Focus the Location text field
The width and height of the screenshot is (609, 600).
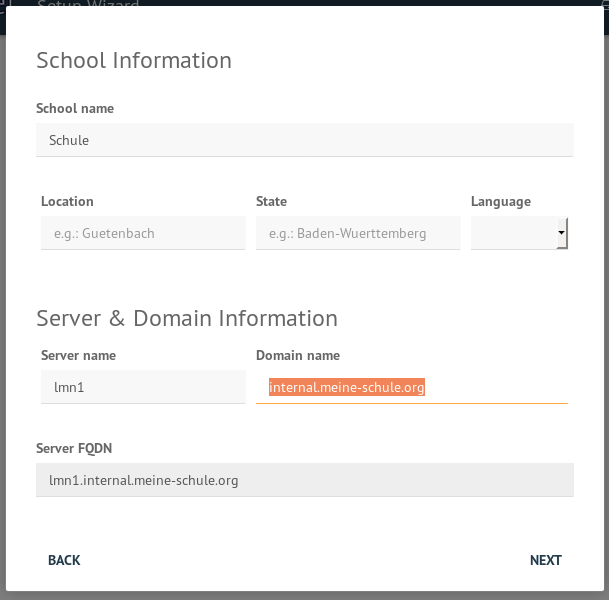(x=142, y=234)
